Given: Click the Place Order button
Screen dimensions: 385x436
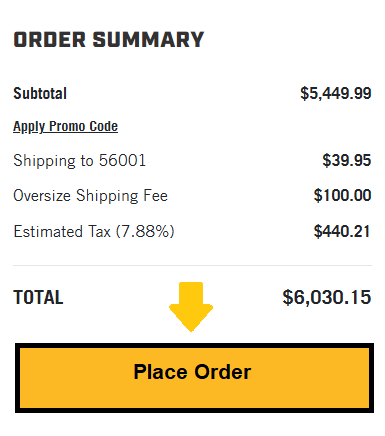Looking at the screenshot, I should click(194, 378).
